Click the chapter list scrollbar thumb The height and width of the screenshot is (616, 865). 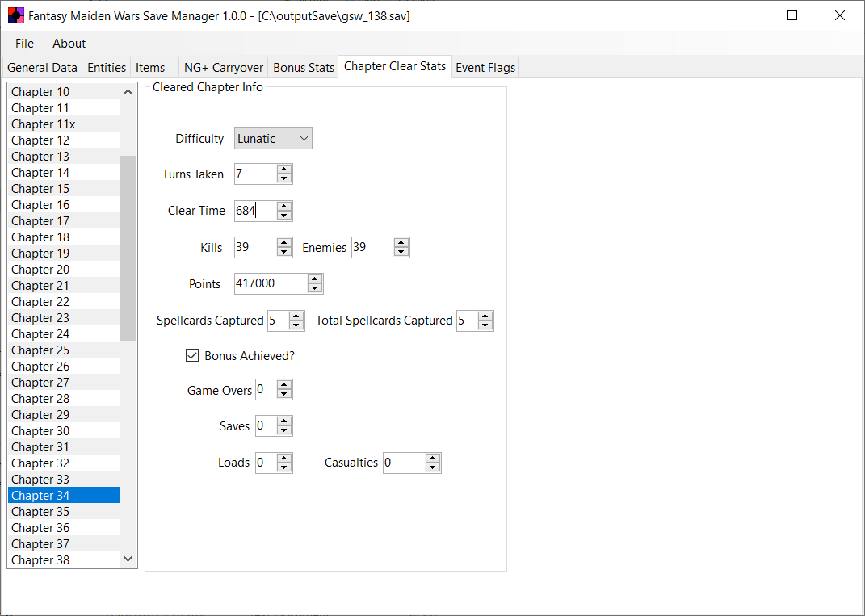click(x=128, y=248)
